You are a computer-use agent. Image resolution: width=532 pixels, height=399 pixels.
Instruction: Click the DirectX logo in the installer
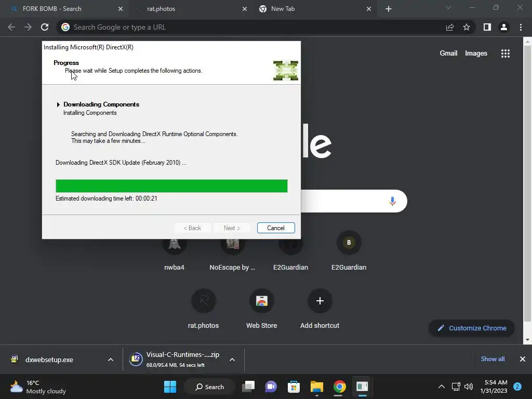(x=286, y=71)
